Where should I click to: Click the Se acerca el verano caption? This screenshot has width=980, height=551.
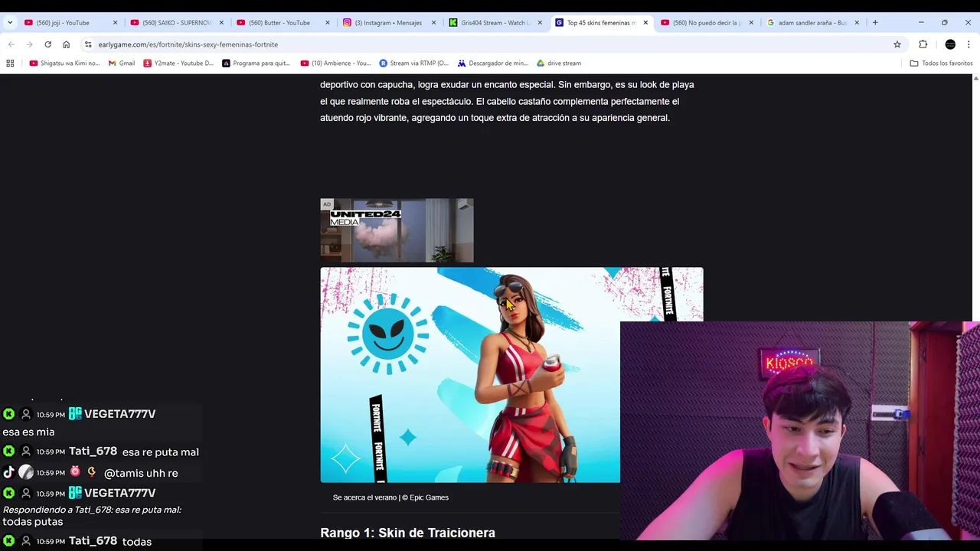coord(390,497)
